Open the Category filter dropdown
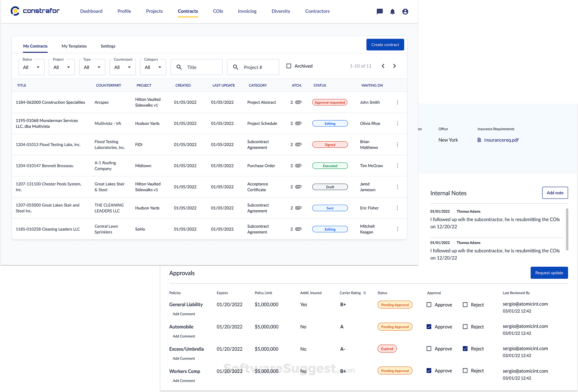 [153, 67]
